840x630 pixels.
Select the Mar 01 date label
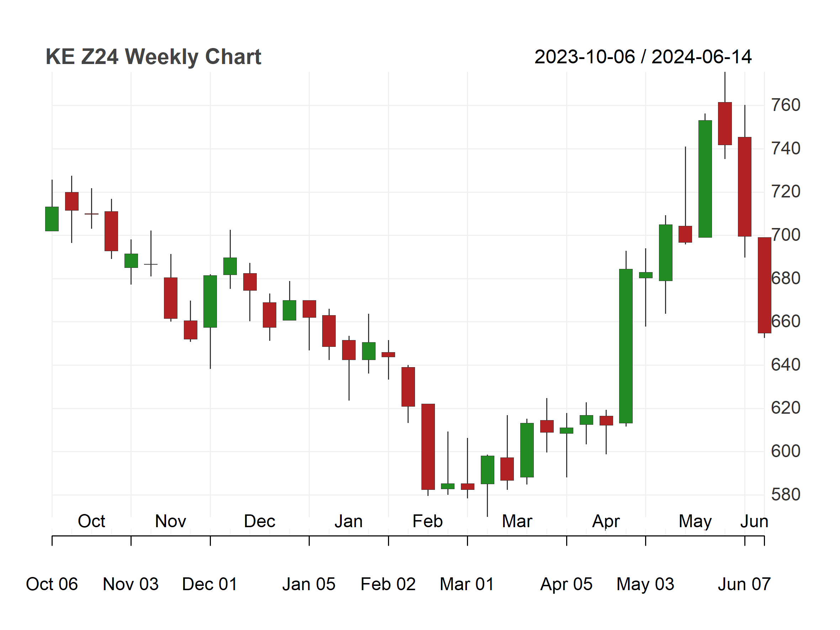pos(467,584)
